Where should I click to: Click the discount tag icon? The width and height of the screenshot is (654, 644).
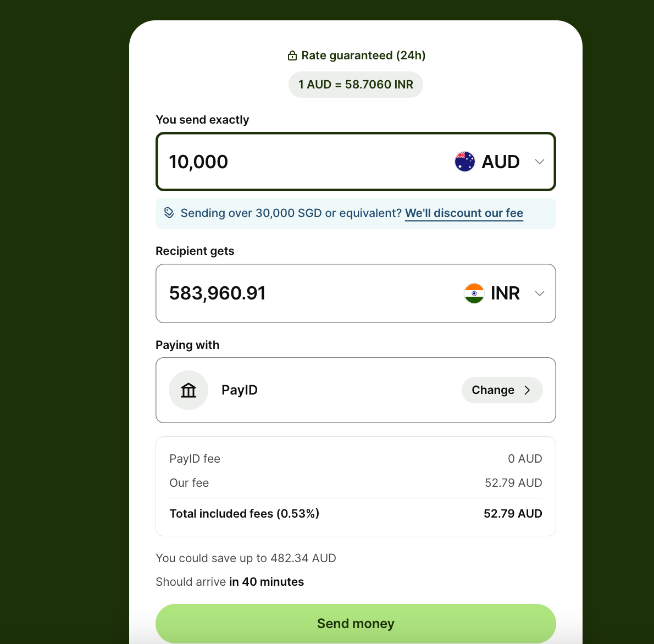169,213
